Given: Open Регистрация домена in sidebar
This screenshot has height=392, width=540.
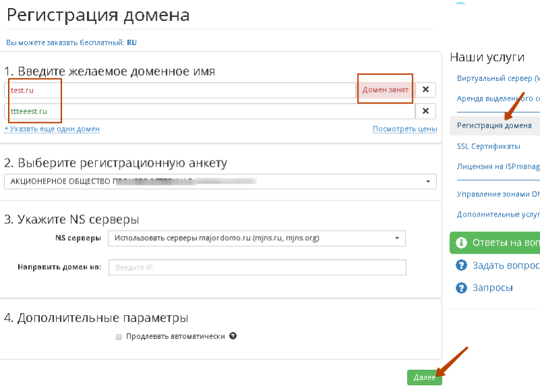Looking at the screenshot, I should (494, 125).
